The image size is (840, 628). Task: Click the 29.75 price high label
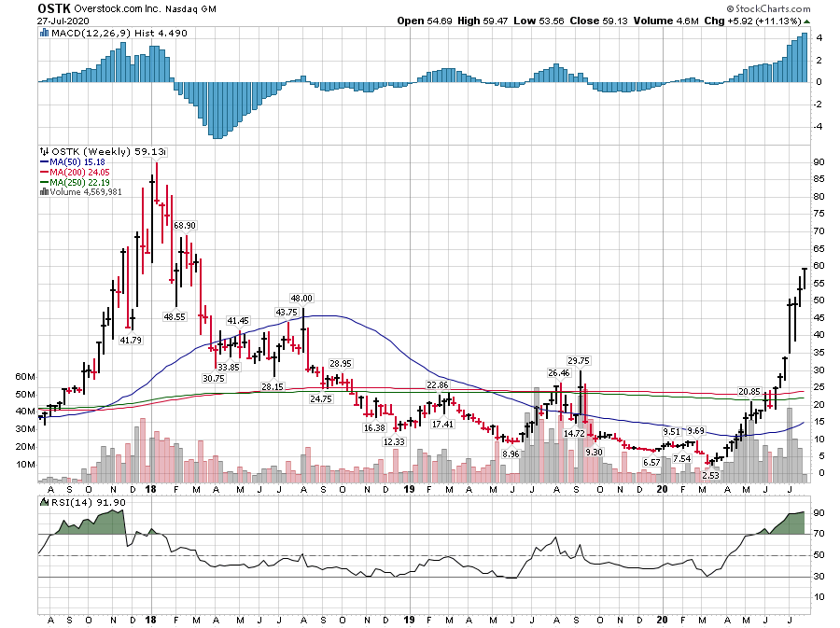pyautogui.click(x=581, y=360)
